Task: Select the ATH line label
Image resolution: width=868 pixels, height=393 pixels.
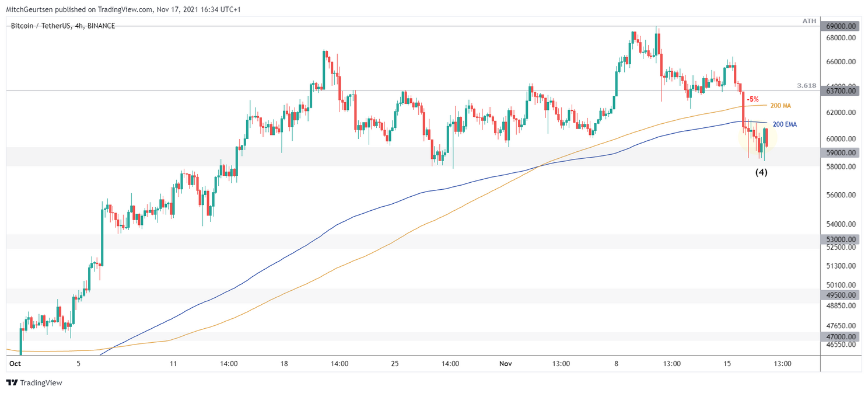Action: (x=809, y=21)
